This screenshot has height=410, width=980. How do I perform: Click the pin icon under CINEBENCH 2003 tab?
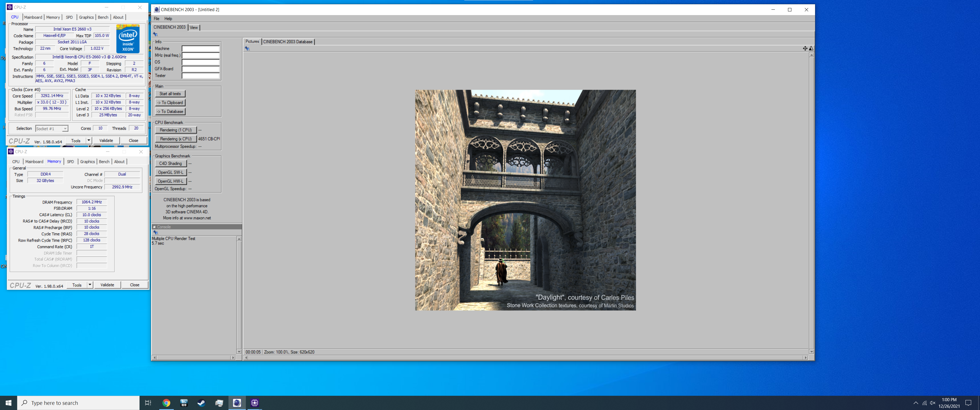(x=155, y=34)
